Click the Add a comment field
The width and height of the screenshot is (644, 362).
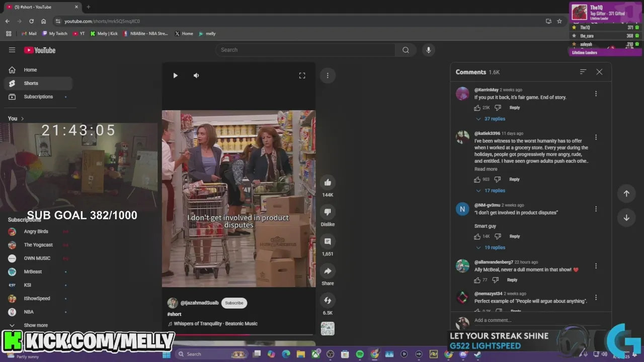pos(538,320)
